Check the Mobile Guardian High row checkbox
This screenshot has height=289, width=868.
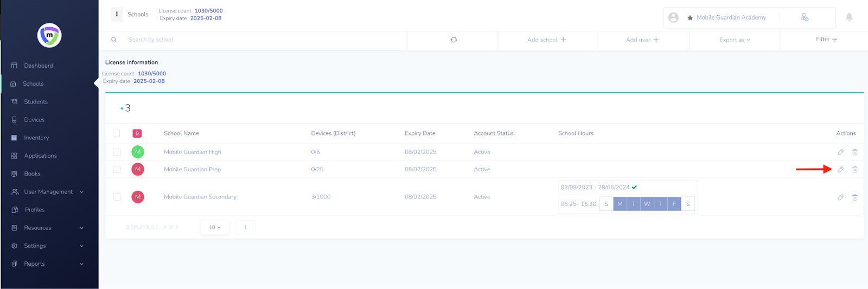click(117, 152)
